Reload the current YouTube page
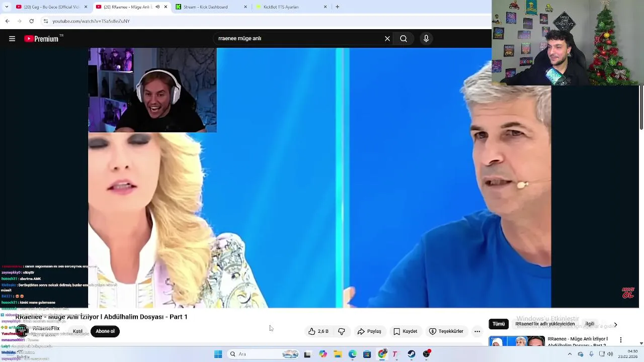The height and width of the screenshot is (362, 644). [x=32, y=21]
